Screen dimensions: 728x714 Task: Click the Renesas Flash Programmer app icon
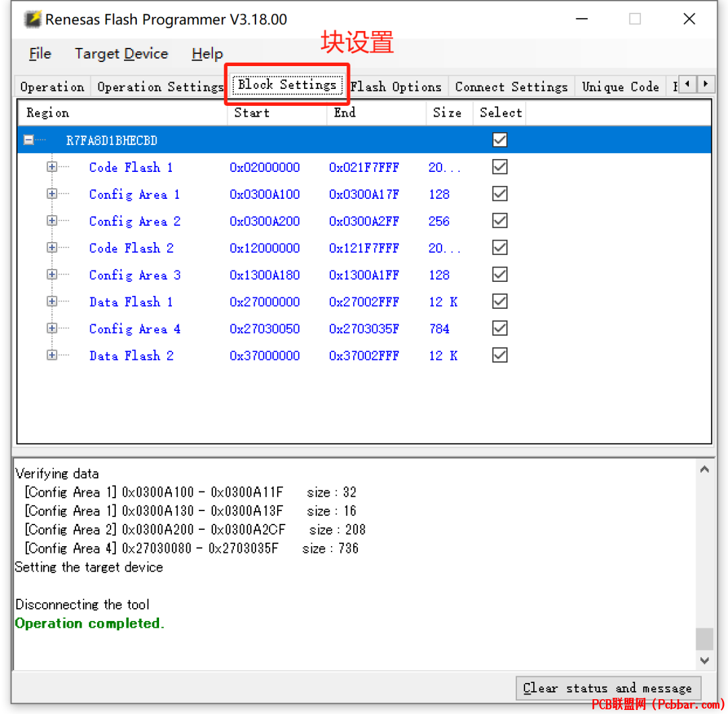pos(32,19)
